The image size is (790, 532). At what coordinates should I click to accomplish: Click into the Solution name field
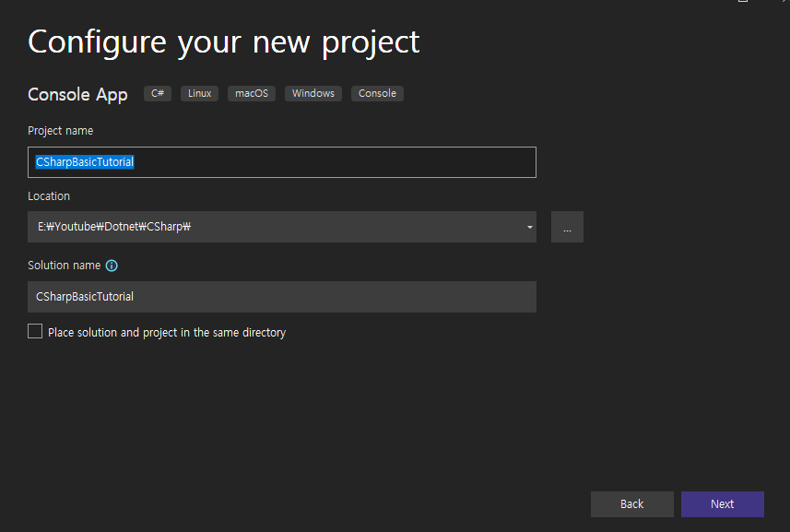point(282,297)
